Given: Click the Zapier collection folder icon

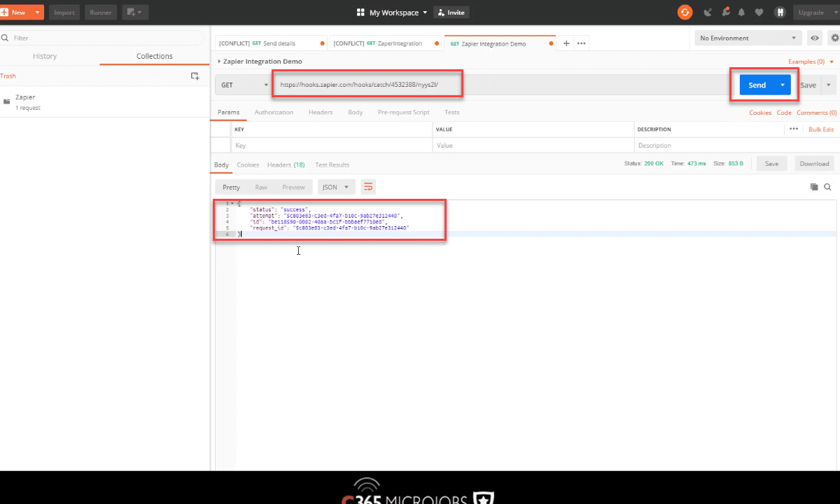Looking at the screenshot, I should pyautogui.click(x=7, y=101).
